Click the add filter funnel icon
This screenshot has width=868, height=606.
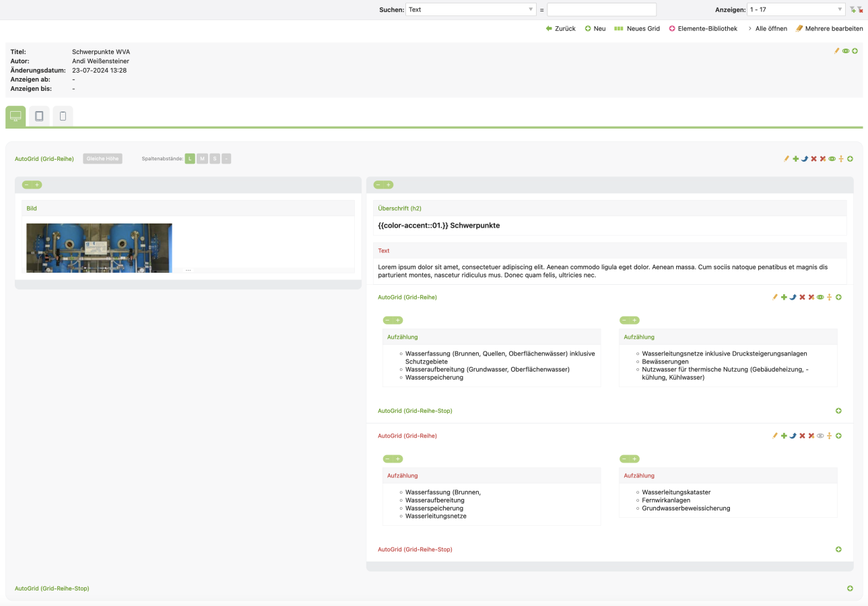pos(853,9)
